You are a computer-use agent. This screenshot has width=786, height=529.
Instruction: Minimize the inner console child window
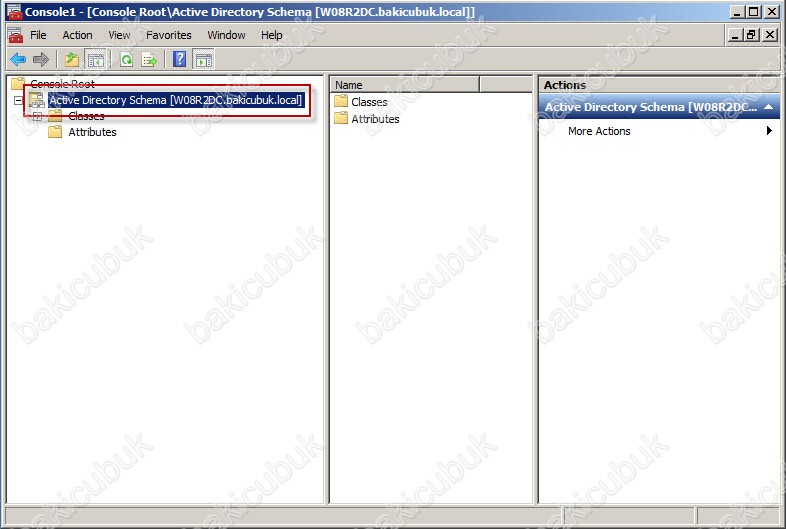pyautogui.click(x=735, y=35)
